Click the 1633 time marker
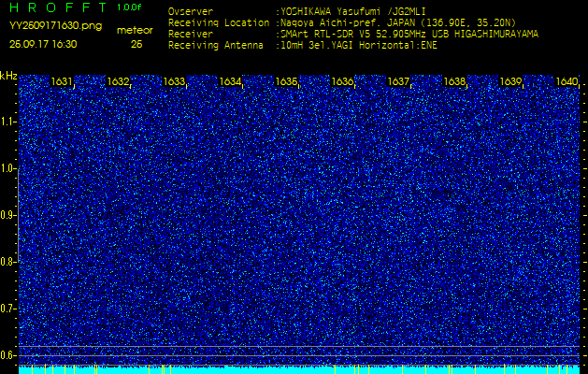The image size is (588, 374). pyautogui.click(x=174, y=81)
